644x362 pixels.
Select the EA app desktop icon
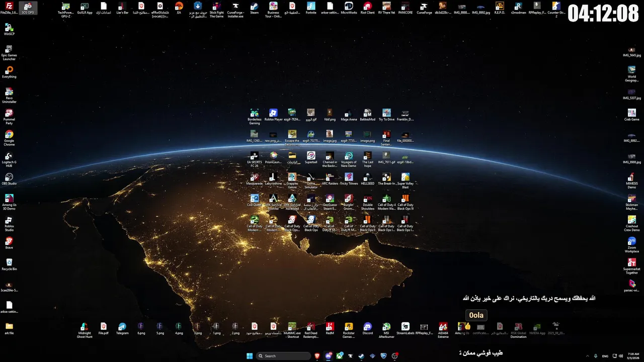[x=179, y=8]
